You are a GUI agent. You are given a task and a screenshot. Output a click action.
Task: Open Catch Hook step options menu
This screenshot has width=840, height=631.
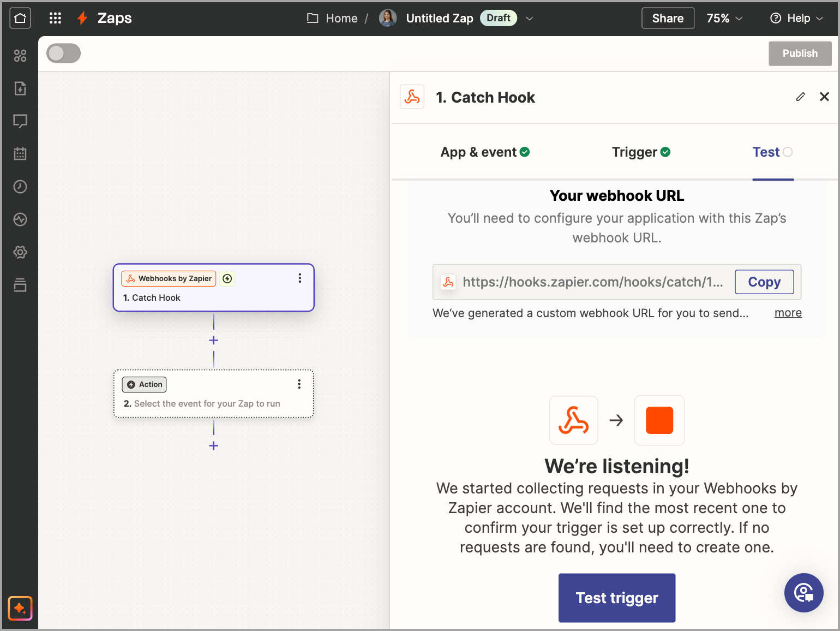click(299, 278)
